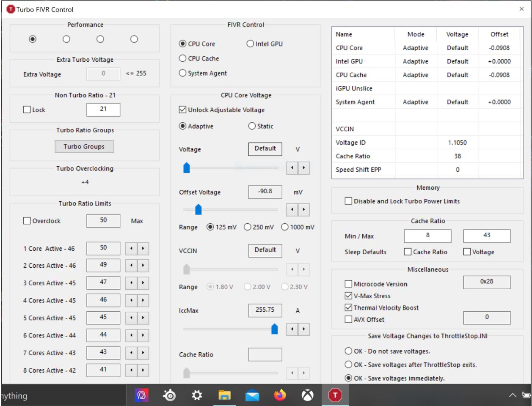Increase 1 Core Active ratio with right arrow

click(143, 249)
